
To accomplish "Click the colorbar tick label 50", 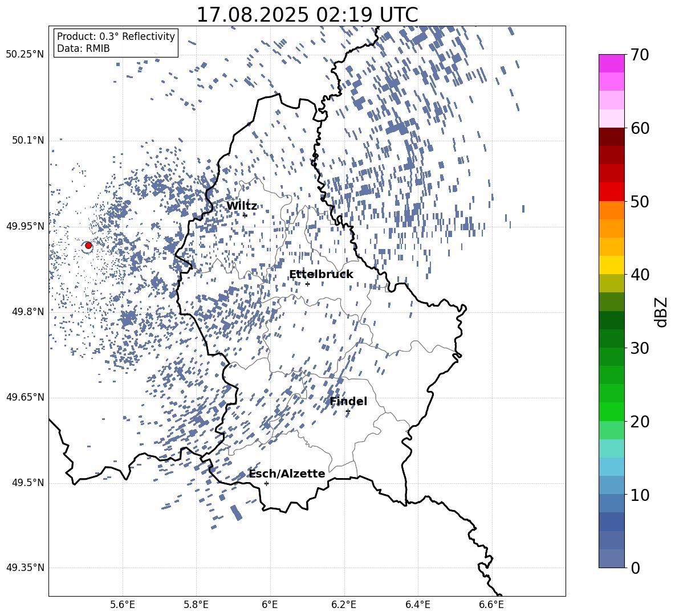I will tap(640, 202).
